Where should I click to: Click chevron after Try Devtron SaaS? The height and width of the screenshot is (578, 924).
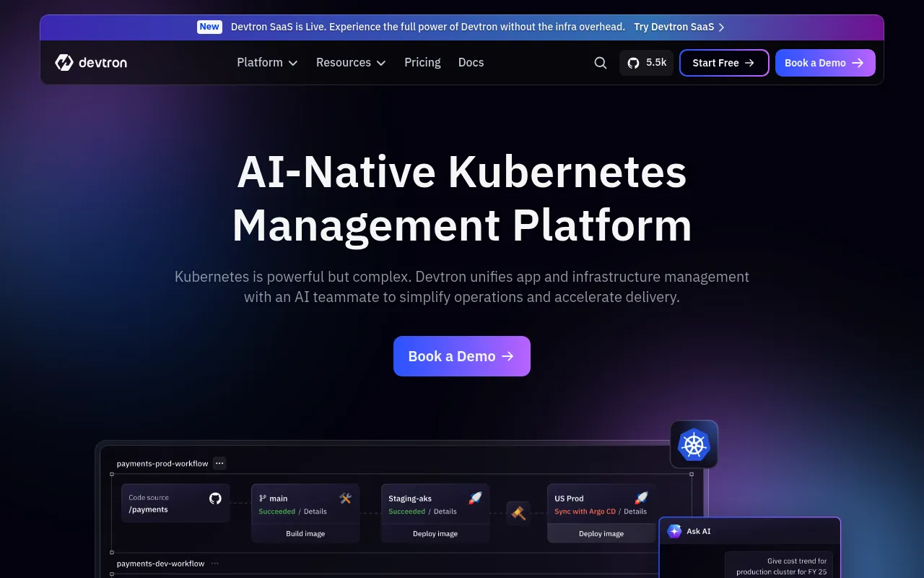[721, 27]
